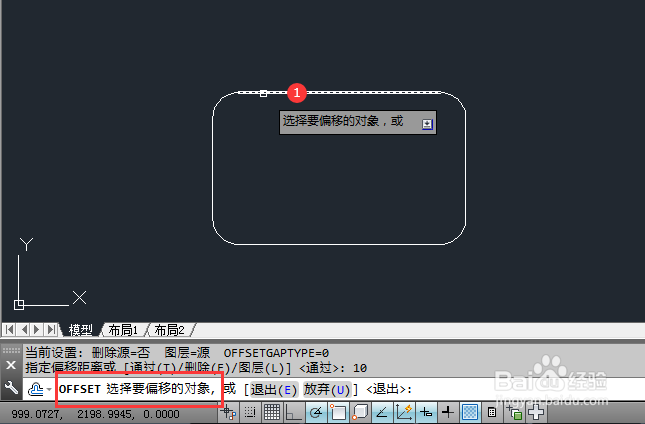Screen dimensions: 645x424
Task: Toggle Dynamic UCS lightning icon
Action: [x=404, y=412]
